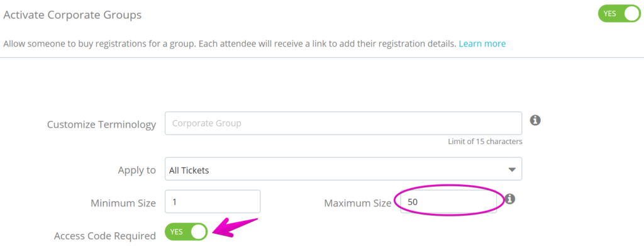The height and width of the screenshot is (246, 644).
Task: Click the All Tickets selected value
Action: click(x=189, y=170)
